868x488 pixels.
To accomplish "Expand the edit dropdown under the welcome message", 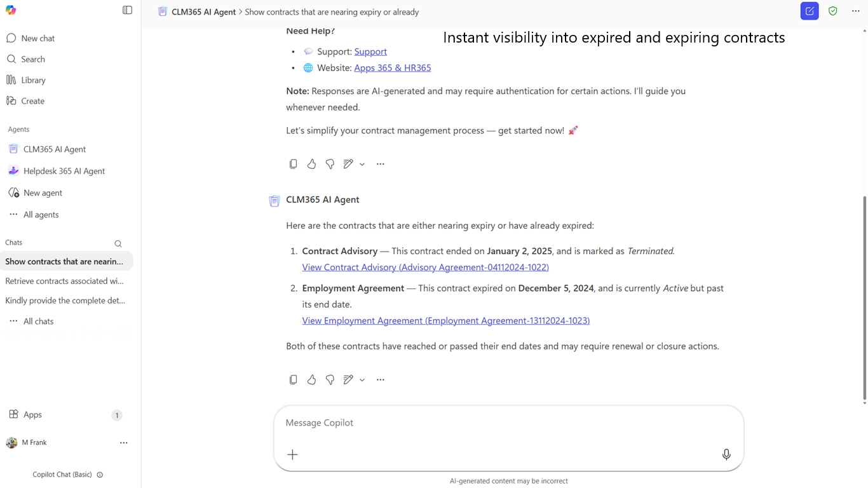I will 362,164.
